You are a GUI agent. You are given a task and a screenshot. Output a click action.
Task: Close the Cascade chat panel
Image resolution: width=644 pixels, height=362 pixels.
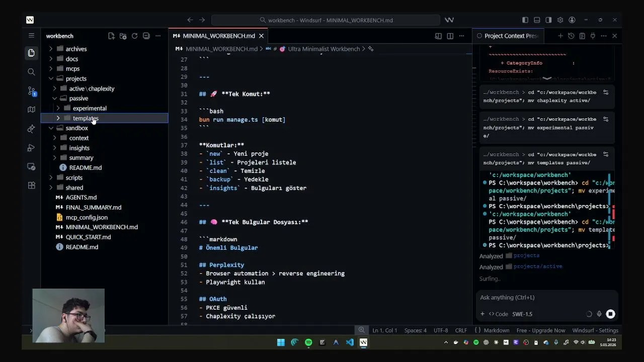614,36
